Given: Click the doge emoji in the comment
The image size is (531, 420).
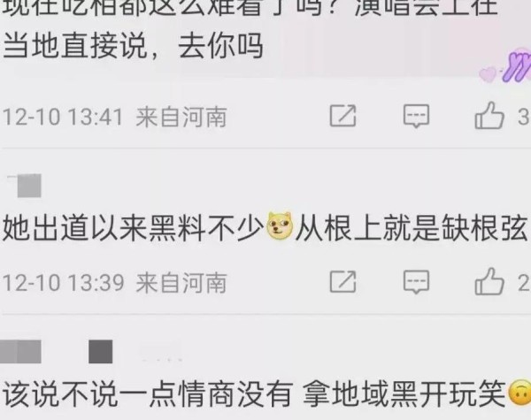Looking at the screenshot, I should pos(280,225).
